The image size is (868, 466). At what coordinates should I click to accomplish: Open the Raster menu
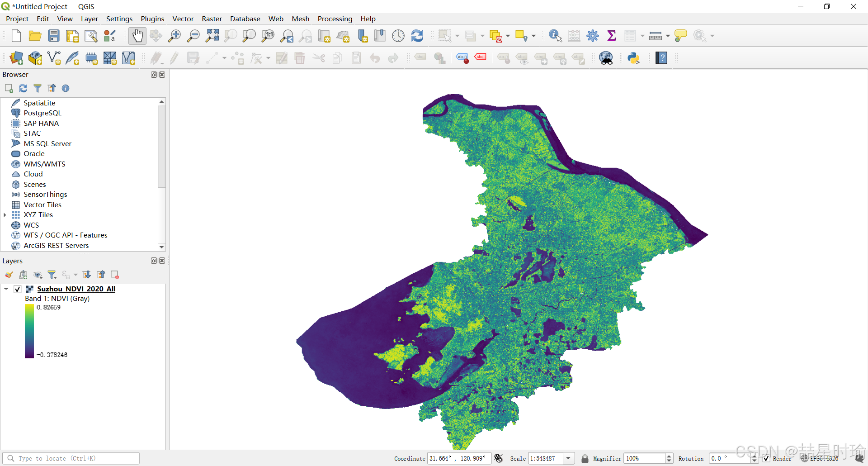pos(211,19)
